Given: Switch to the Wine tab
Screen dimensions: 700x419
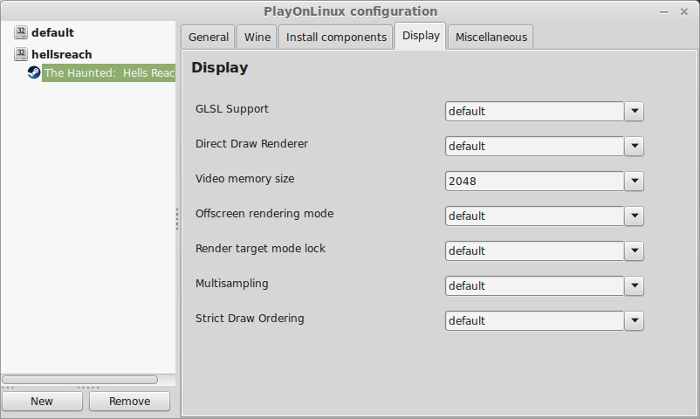Looking at the screenshot, I should point(257,37).
